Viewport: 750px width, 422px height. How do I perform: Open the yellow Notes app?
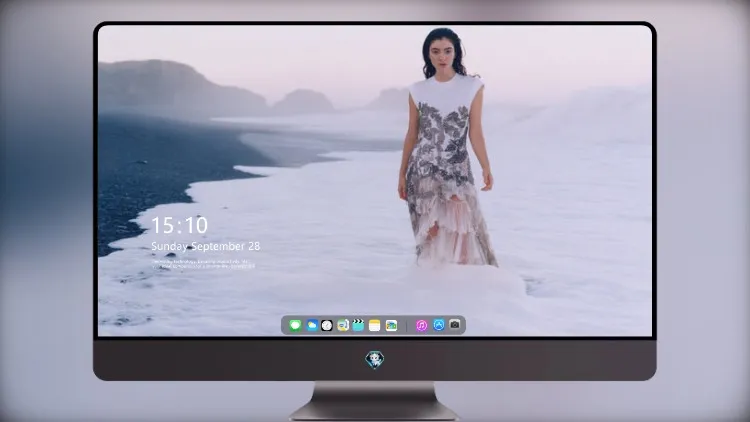pyautogui.click(x=375, y=325)
